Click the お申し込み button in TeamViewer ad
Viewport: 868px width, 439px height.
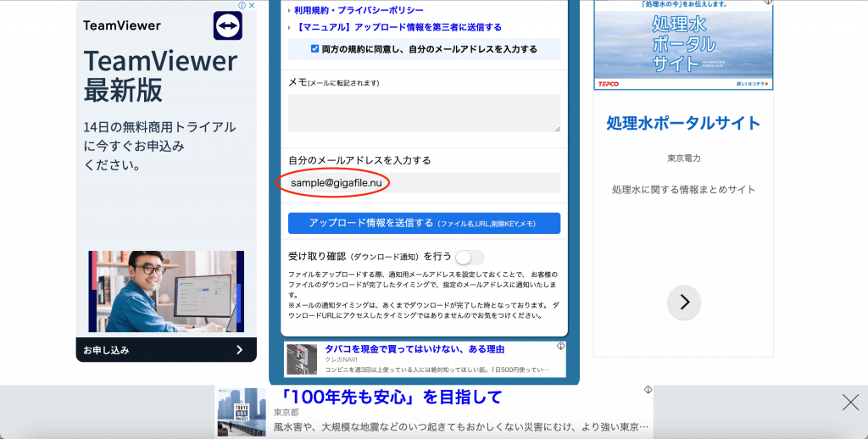[x=166, y=350]
